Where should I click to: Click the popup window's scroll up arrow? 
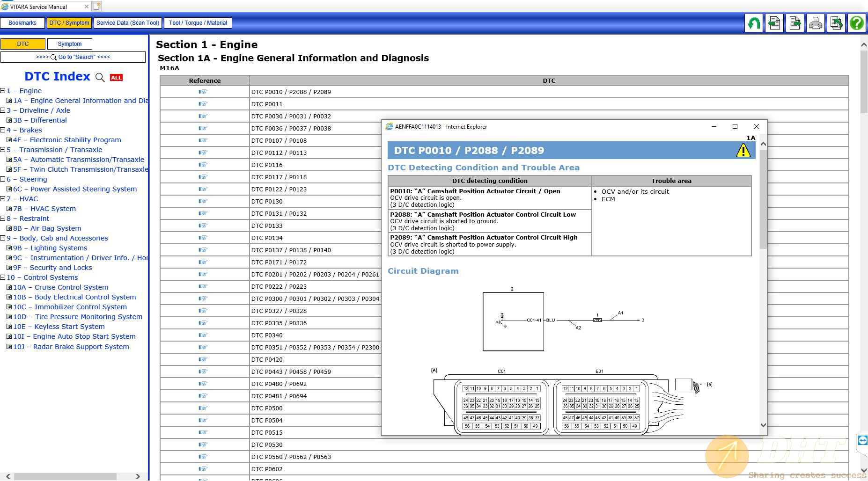point(763,144)
